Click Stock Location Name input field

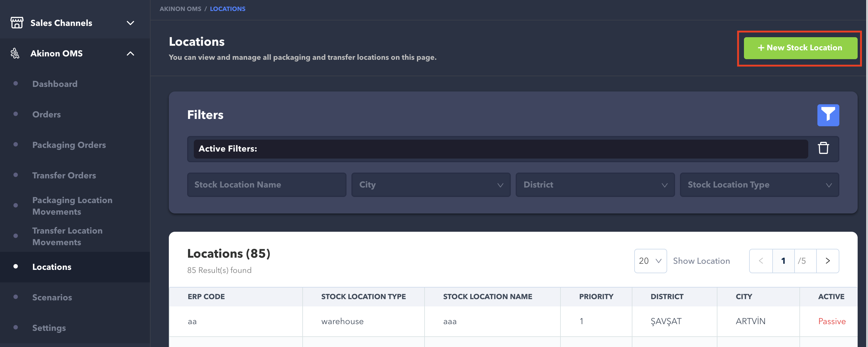point(267,185)
